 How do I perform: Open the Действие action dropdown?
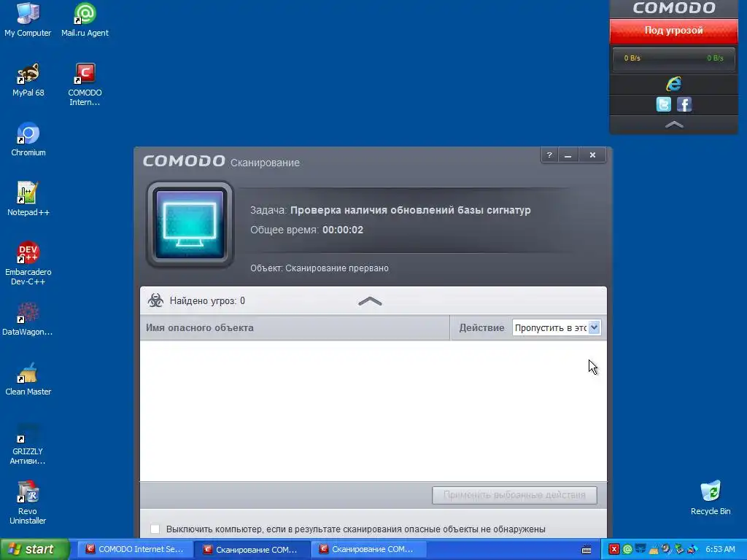click(557, 327)
